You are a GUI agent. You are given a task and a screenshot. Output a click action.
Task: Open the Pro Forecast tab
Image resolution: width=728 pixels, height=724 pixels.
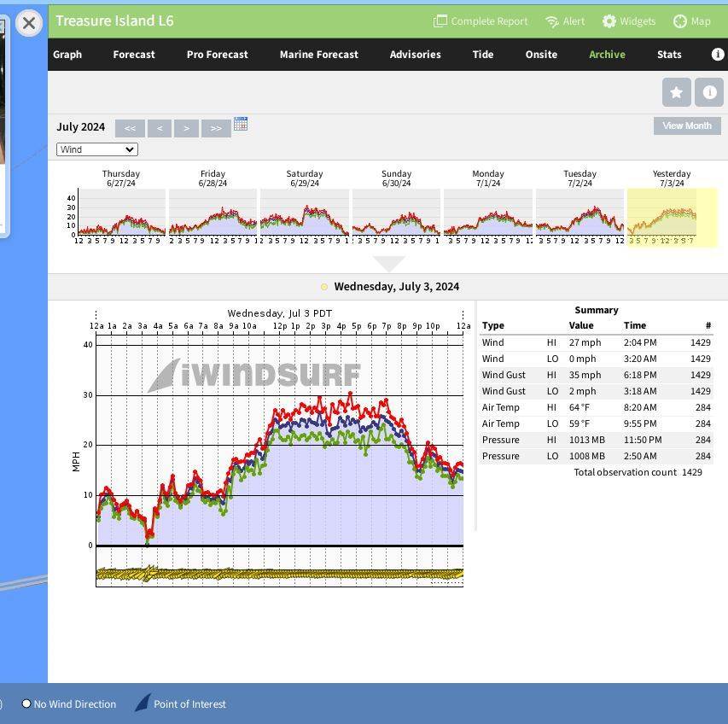[217, 55]
